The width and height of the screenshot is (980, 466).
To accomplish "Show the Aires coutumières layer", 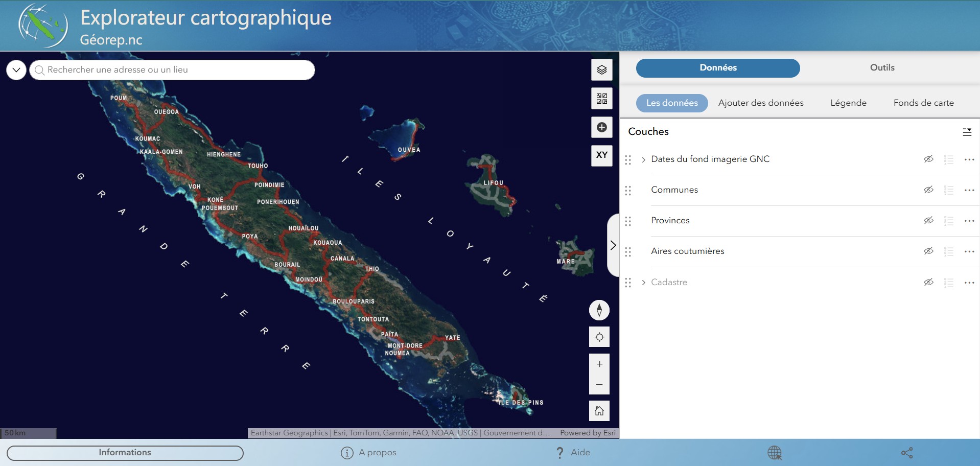I will pyautogui.click(x=928, y=251).
